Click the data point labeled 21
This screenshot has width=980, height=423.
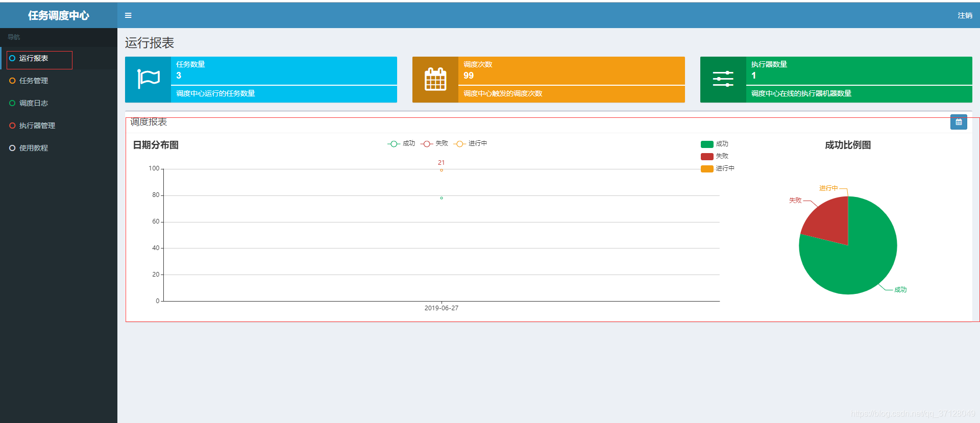tap(442, 170)
